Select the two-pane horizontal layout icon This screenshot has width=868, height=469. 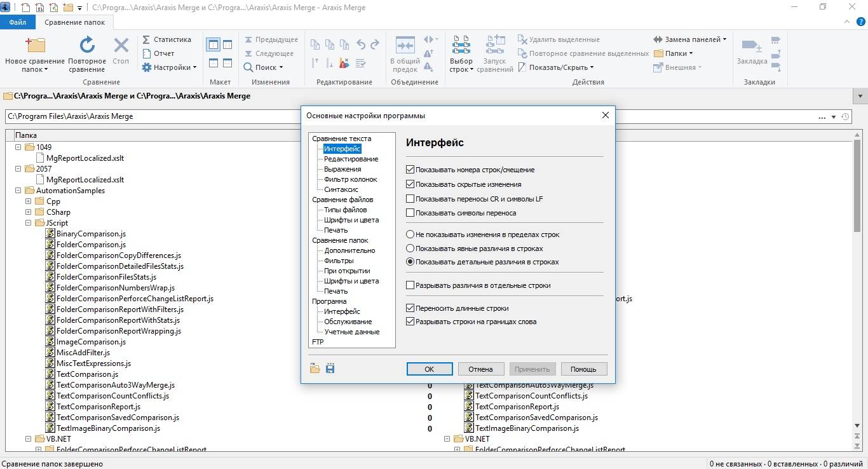tap(213, 63)
